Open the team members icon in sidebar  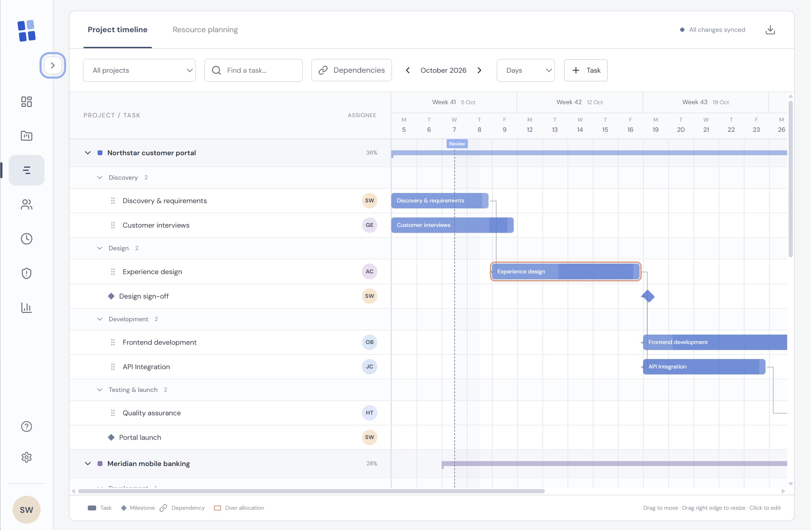click(27, 205)
